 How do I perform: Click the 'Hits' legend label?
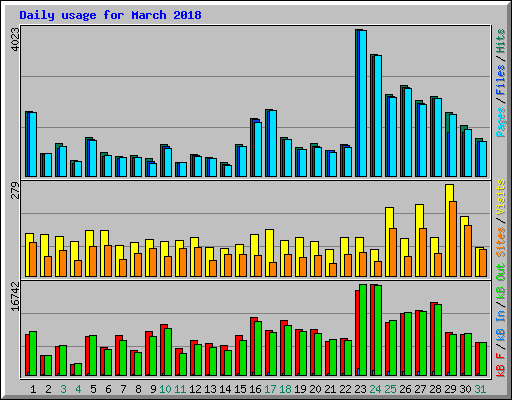pyautogui.click(x=501, y=41)
